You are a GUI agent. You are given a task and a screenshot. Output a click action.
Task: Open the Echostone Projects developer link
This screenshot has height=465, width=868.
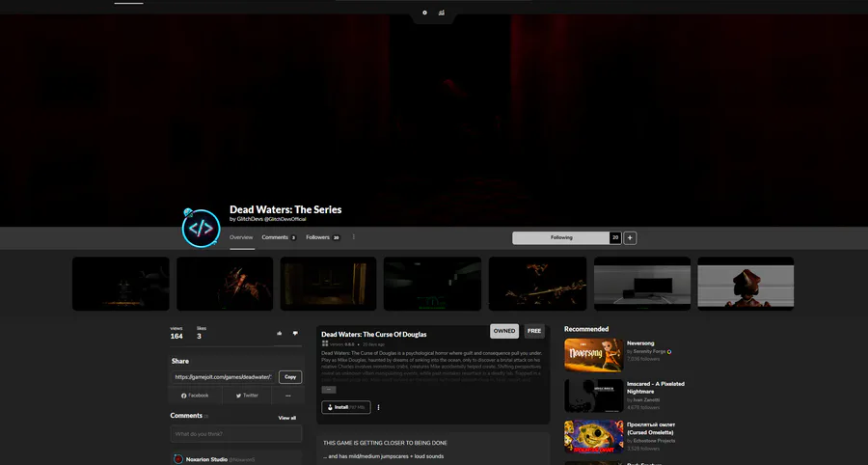(x=654, y=441)
